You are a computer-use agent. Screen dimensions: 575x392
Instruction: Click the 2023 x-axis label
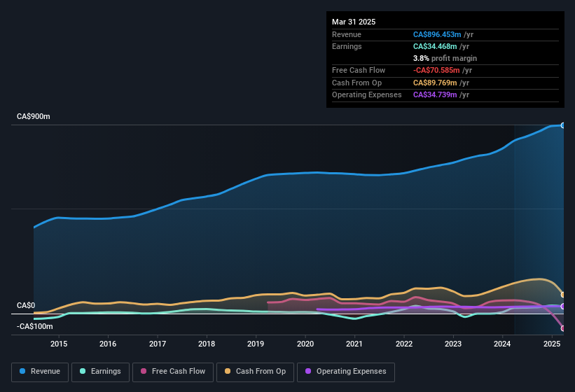(453, 344)
